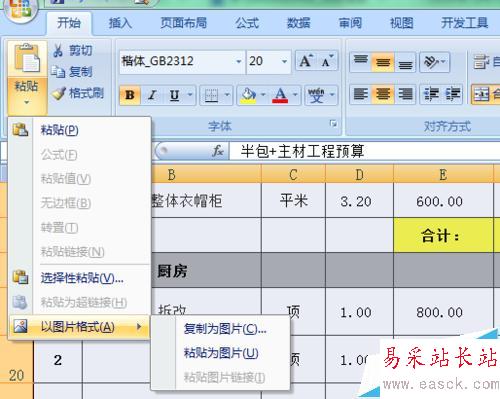Apply the red Font Color
Screen dimensions: 500x399
click(x=280, y=95)
